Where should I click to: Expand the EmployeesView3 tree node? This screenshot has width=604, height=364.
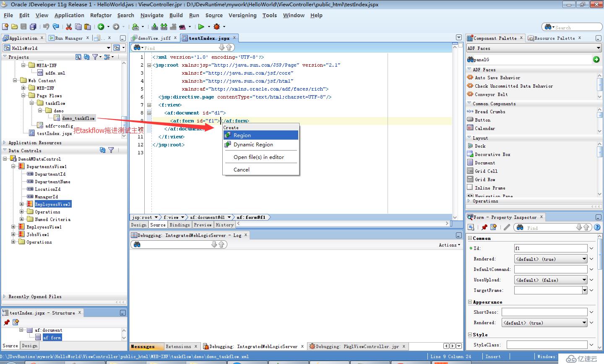coord(21,204)
